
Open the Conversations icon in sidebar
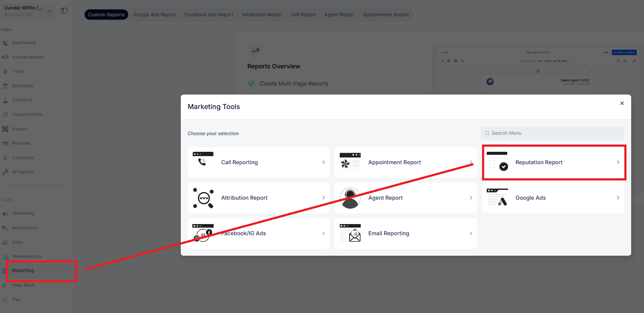tap(5, 57)
